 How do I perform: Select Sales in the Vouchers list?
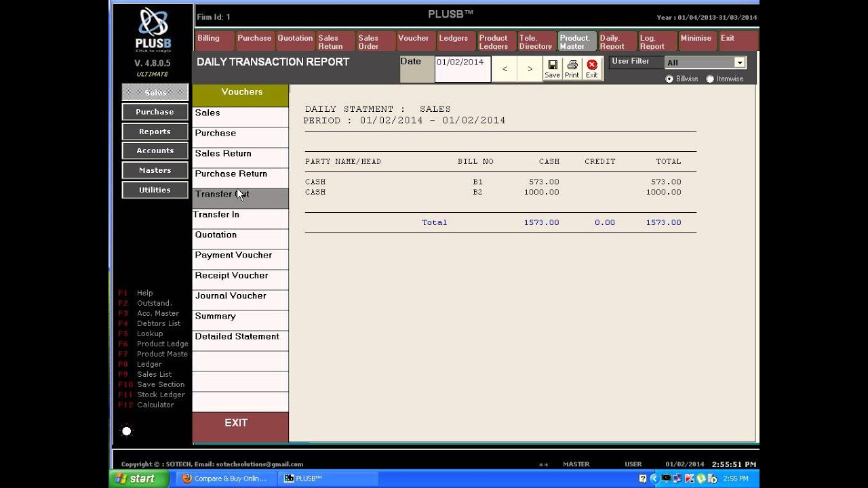tap(240, 117)
